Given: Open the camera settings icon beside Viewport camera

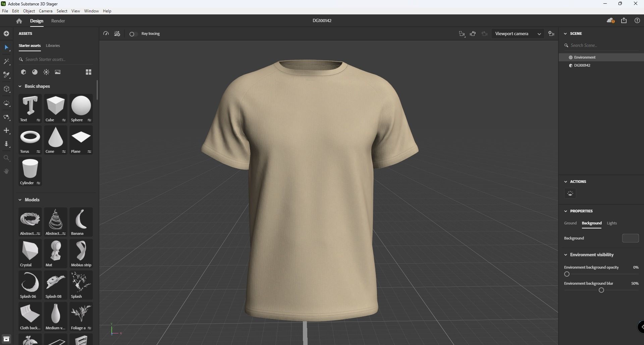Looking at the screenshot, I should pos(551,33).
